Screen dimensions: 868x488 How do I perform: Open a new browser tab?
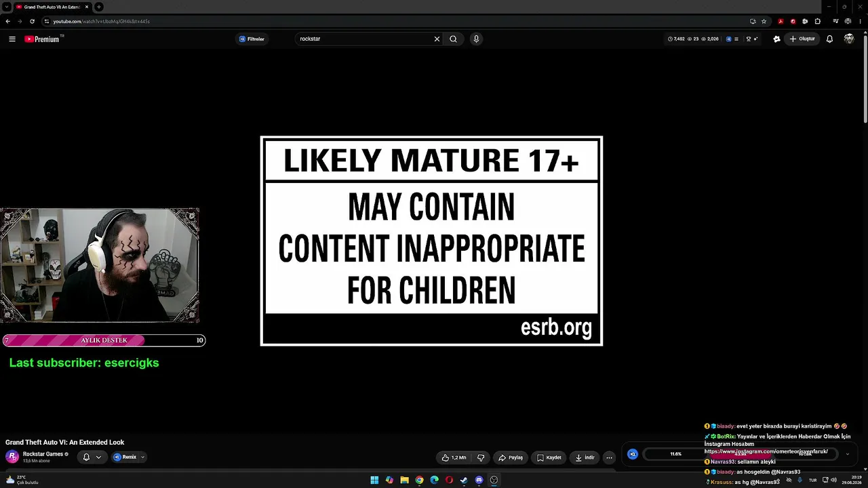click(x=99, y=7)
